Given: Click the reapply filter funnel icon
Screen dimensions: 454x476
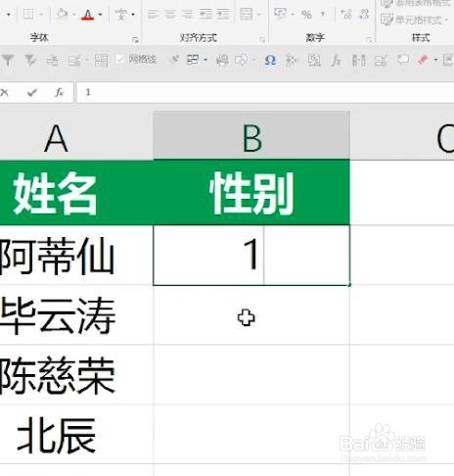Looking at the screenshot, I should point(30,60).
